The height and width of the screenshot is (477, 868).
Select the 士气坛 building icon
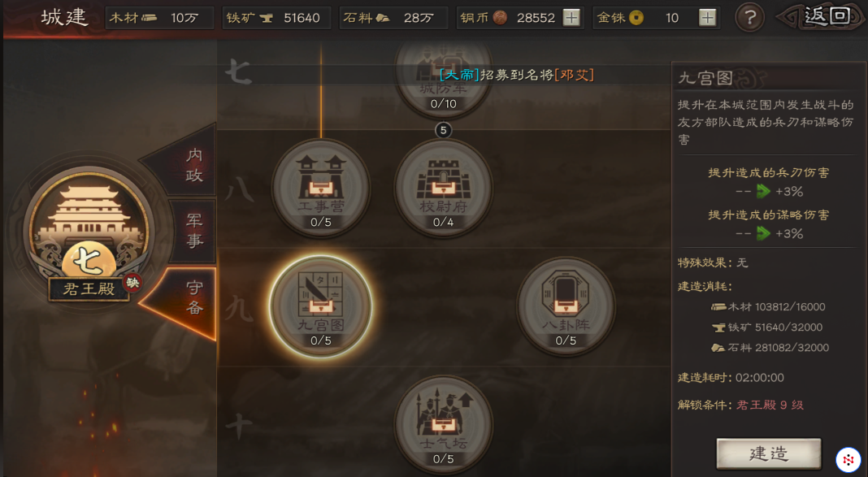[443, 425]
